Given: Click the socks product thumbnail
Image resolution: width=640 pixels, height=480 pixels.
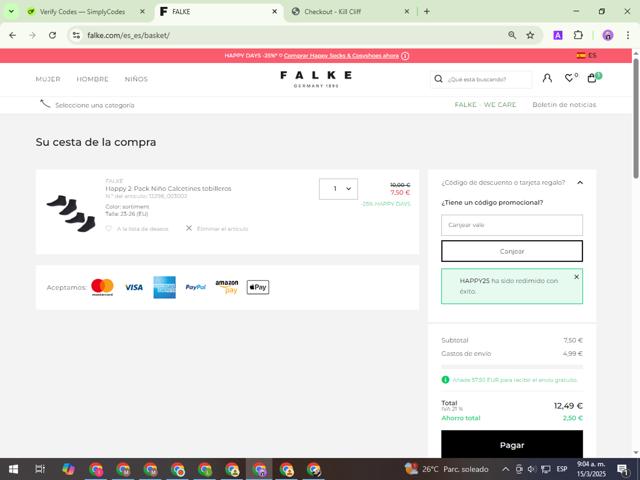Looking at the screenshot, I should [71, 213].
